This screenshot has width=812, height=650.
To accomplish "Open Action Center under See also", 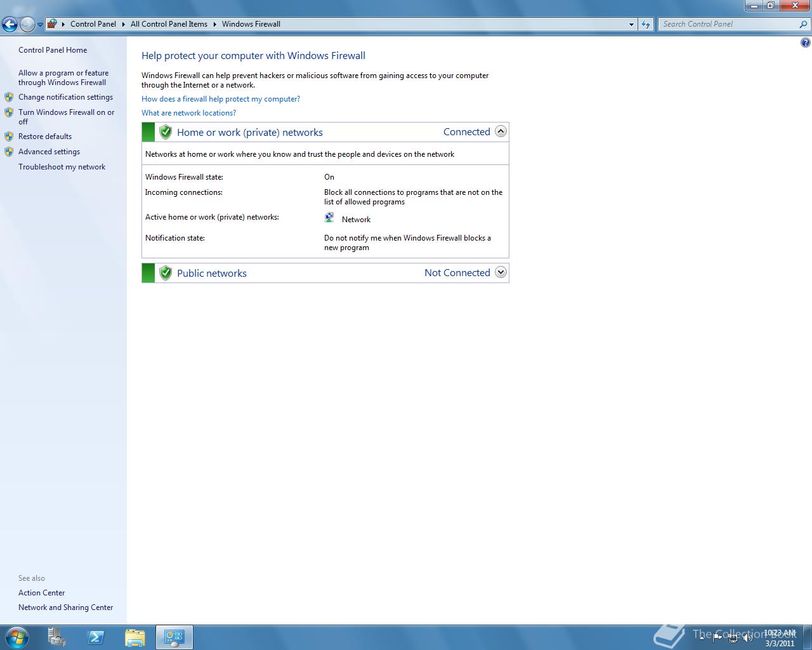I will pos(41,593).
